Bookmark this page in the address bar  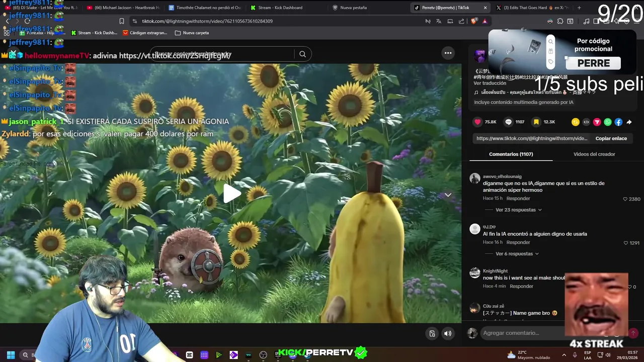coord(122,21)
